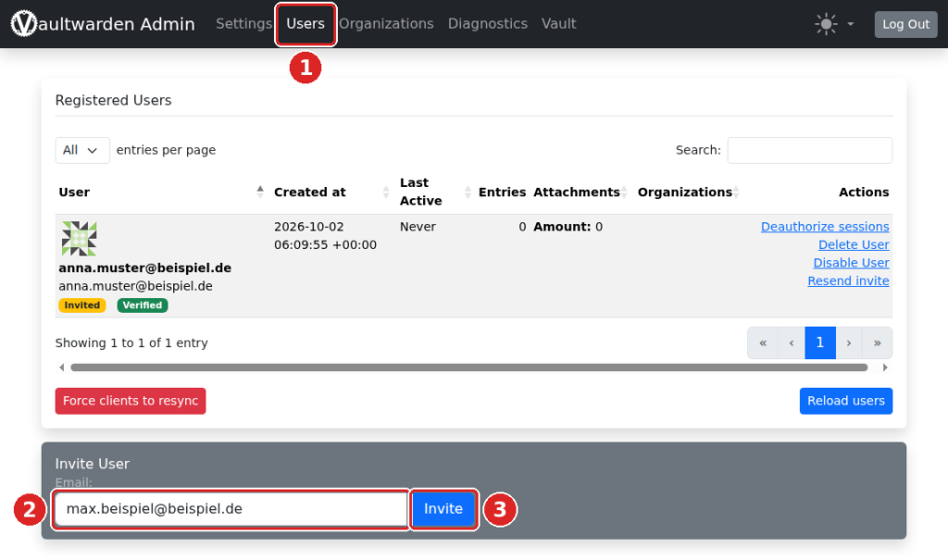Select page 1 in pagination
948x560 pixels.
(820, 342)
